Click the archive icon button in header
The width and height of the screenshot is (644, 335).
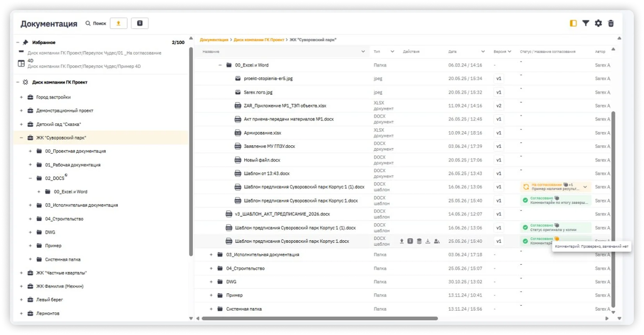point(139,23)
